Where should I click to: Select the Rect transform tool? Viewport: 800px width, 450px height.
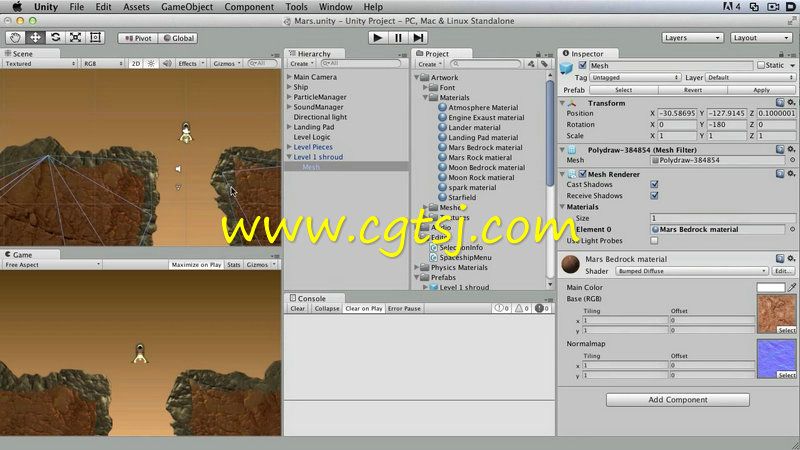click(95, 37)
